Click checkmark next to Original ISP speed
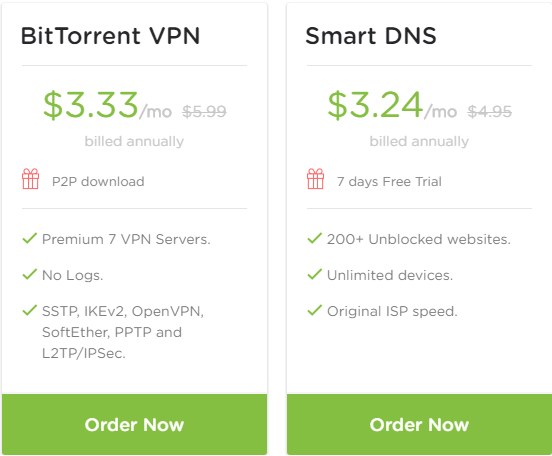 click(x=315, y=310)
